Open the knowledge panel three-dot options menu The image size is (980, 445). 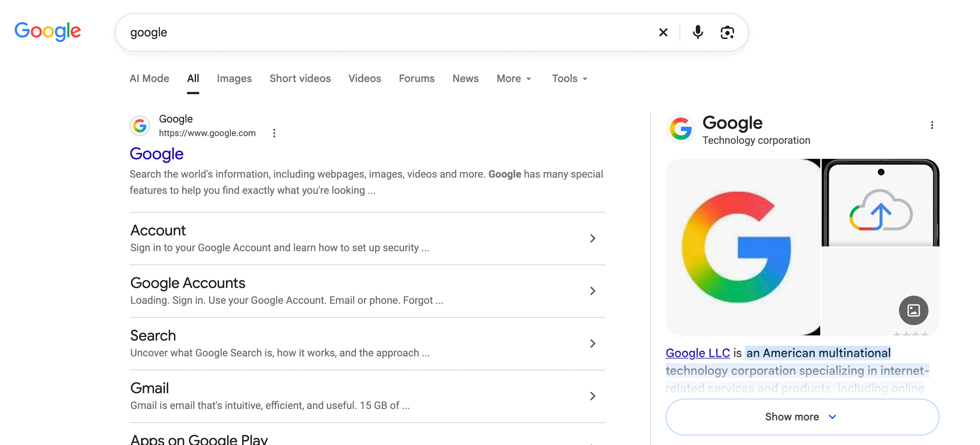(x=932, y=125)
